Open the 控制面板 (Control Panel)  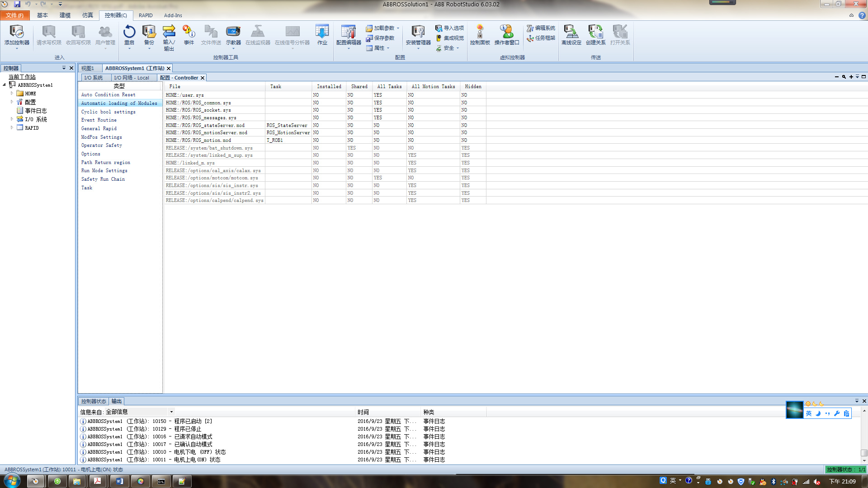(x=480, y=35)
